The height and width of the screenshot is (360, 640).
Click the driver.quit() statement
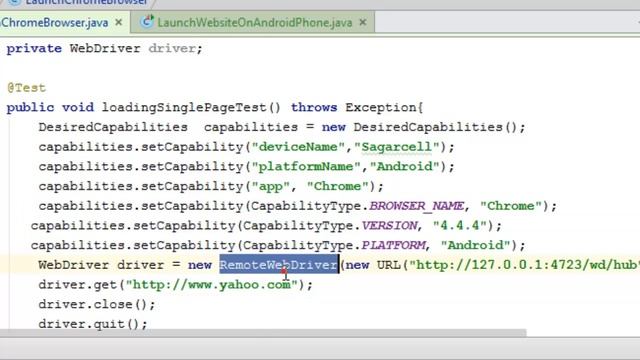[x=93, y=324]
